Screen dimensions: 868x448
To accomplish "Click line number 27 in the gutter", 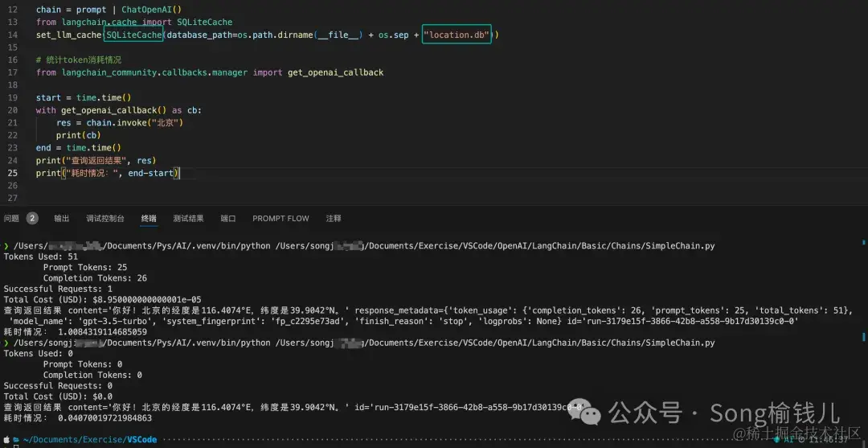I will [x=13, y=198].
